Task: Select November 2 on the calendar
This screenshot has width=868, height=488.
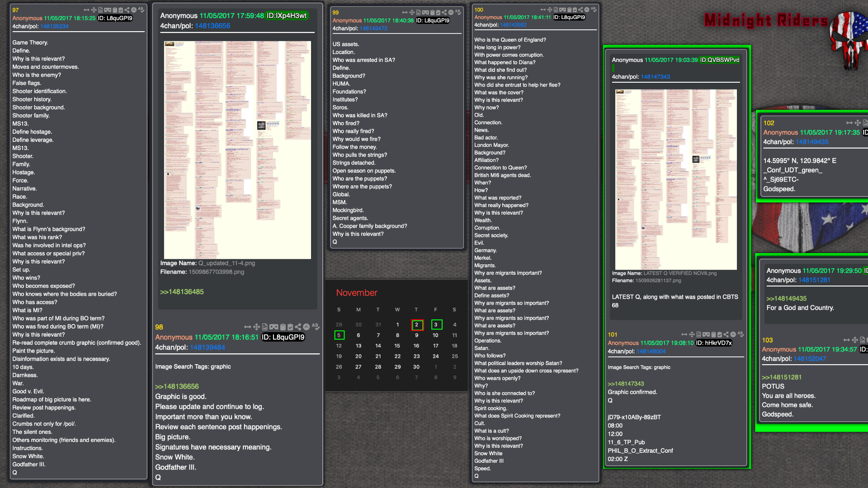Action: click(417, 324)
